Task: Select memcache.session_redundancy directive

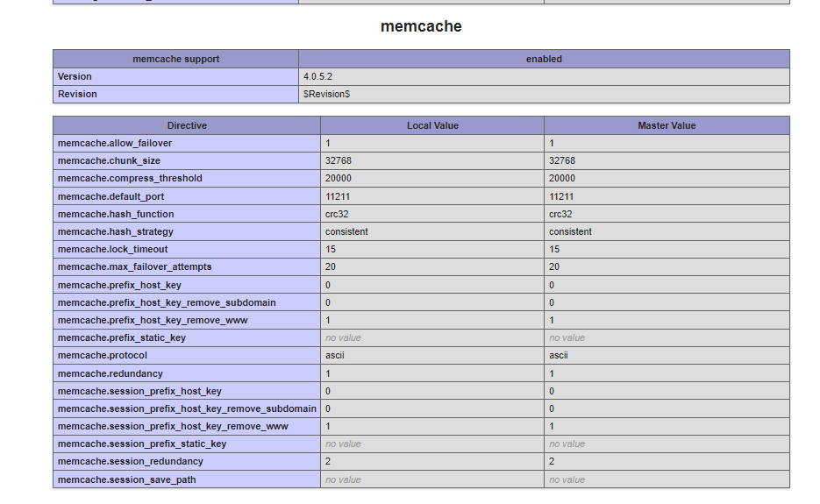Action: point(130,462)
